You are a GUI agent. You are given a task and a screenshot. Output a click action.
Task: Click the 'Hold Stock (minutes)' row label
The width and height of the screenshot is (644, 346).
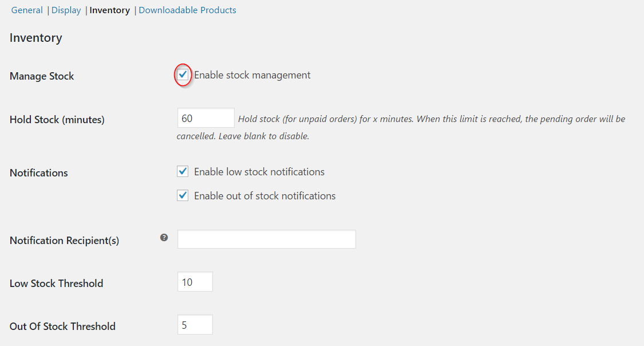click(57, 120)
